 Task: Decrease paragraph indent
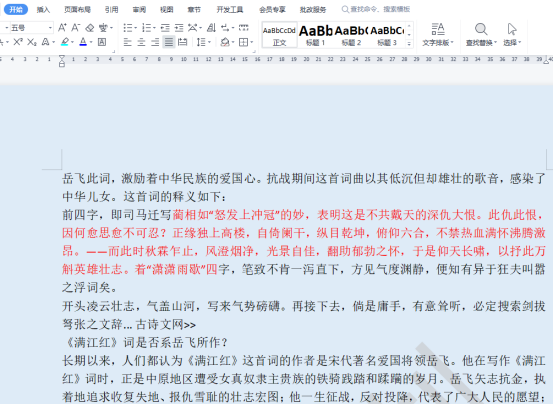tap(165, 27)
